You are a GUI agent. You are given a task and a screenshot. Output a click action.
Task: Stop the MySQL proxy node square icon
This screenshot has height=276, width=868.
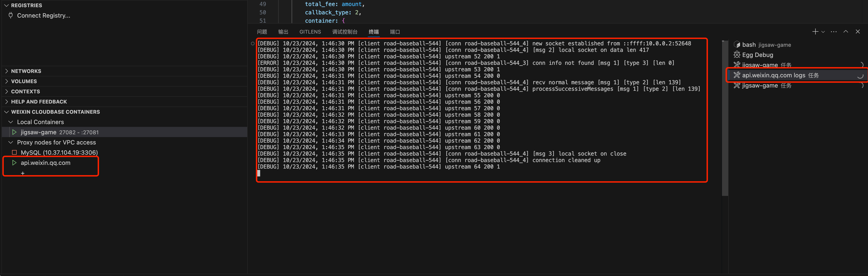tap(14, 153)
